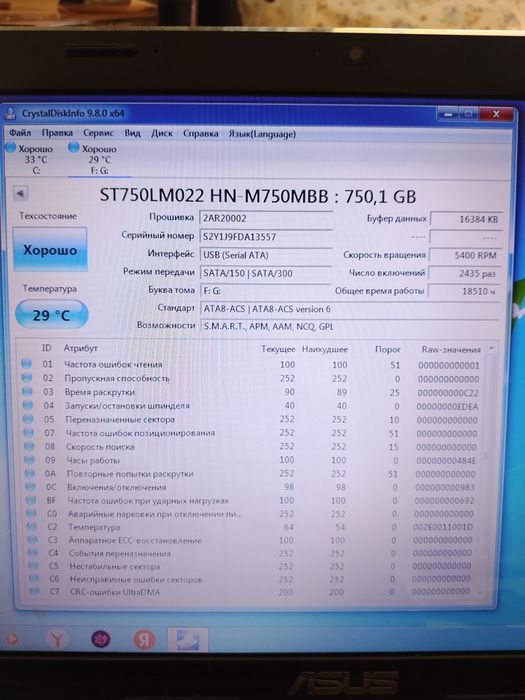Open the Вид menu

(x=132, y=133)
